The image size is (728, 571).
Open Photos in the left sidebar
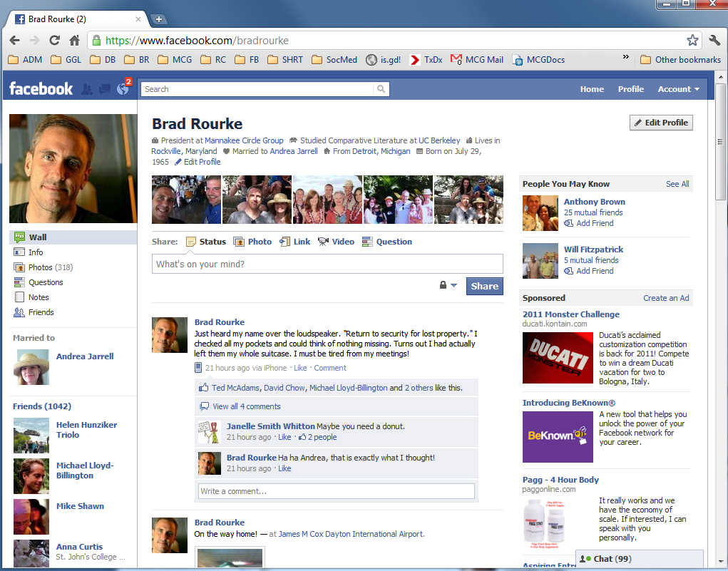tap(40, 267)
